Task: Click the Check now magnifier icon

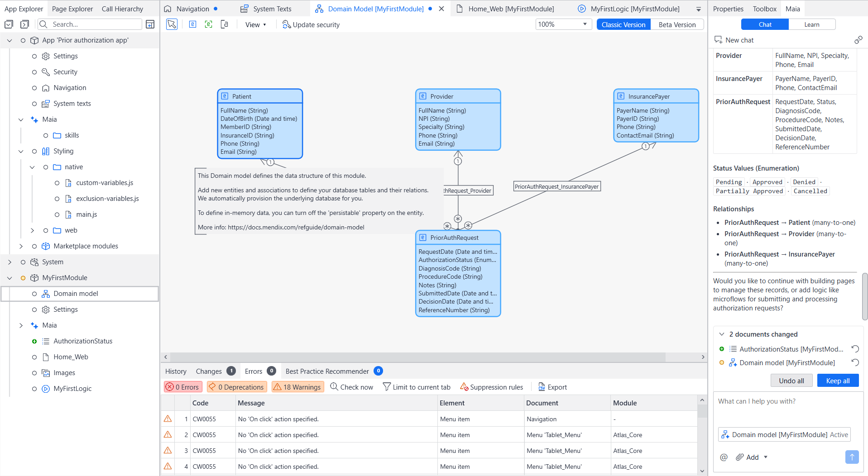Action: [x=334, y=387]
